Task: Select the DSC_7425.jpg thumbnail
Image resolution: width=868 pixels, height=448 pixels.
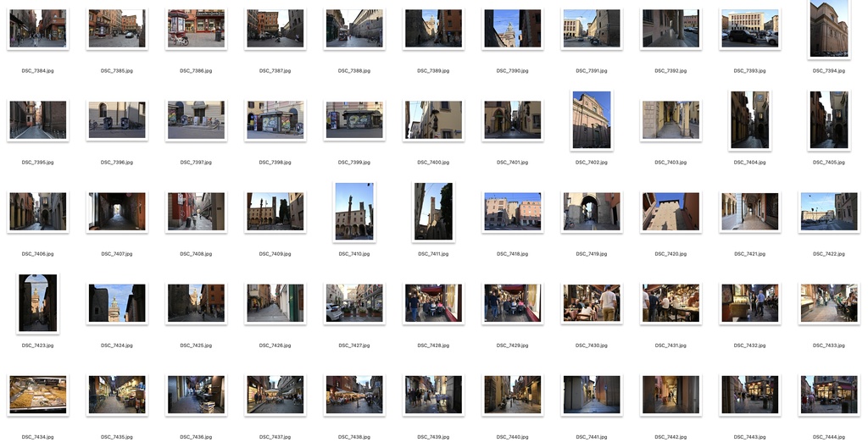Action: point(196,303)
